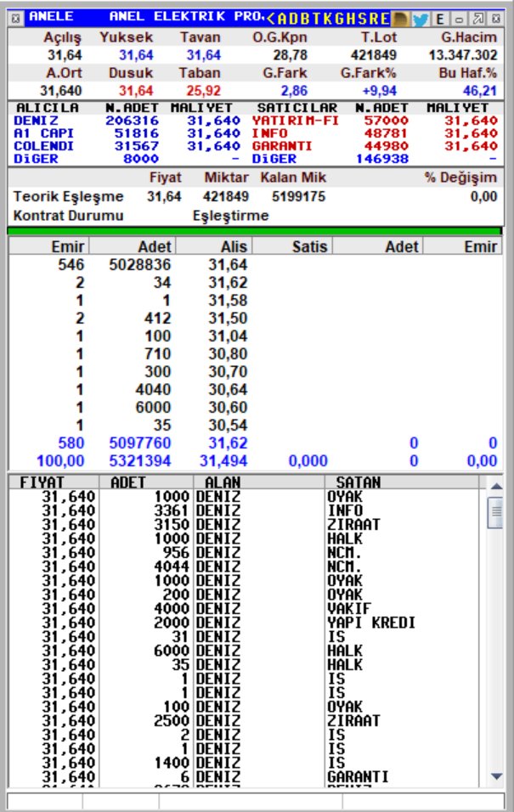Image resolution: width=514 pixels, height=812 pixels.
Task: Click the 'SATICILAR' sellers header
Action: (297, 108)
